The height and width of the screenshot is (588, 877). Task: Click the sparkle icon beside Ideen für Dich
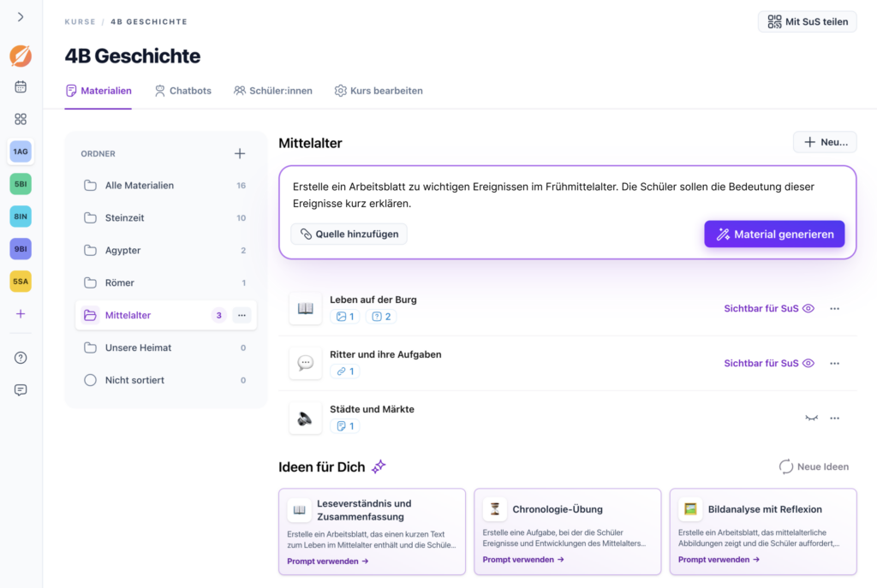[379, 466]
